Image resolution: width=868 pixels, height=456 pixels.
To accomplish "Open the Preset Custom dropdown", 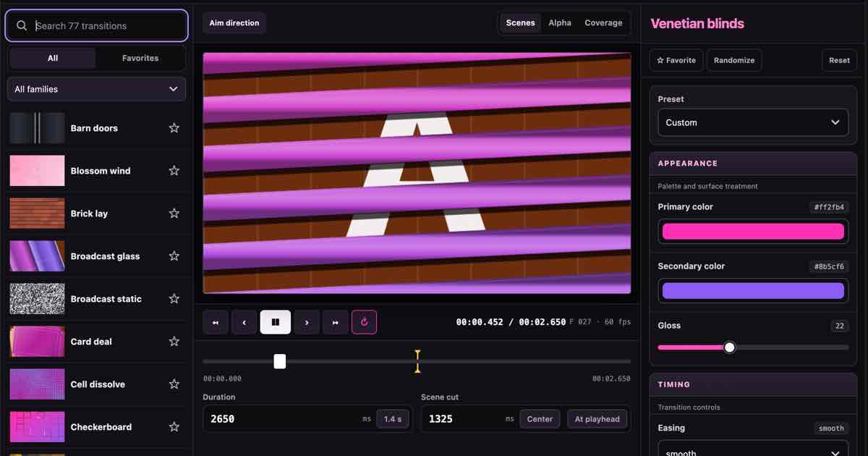I will tap(753, 122).
